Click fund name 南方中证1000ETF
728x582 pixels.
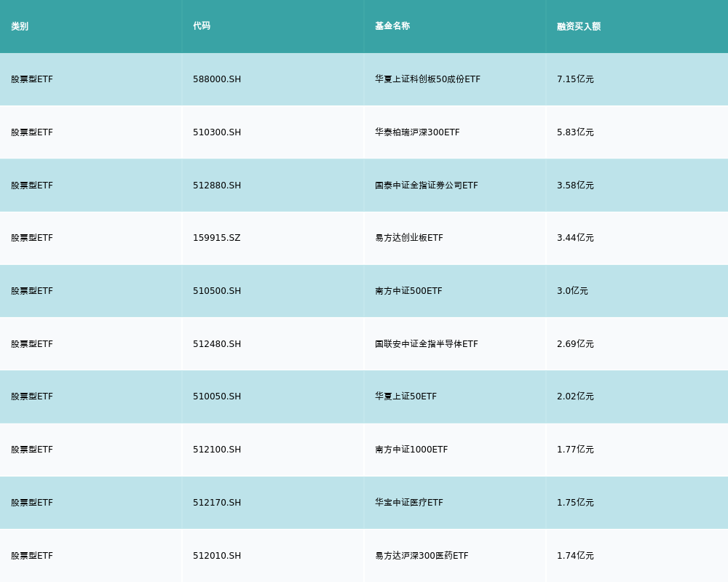[411, 450]
